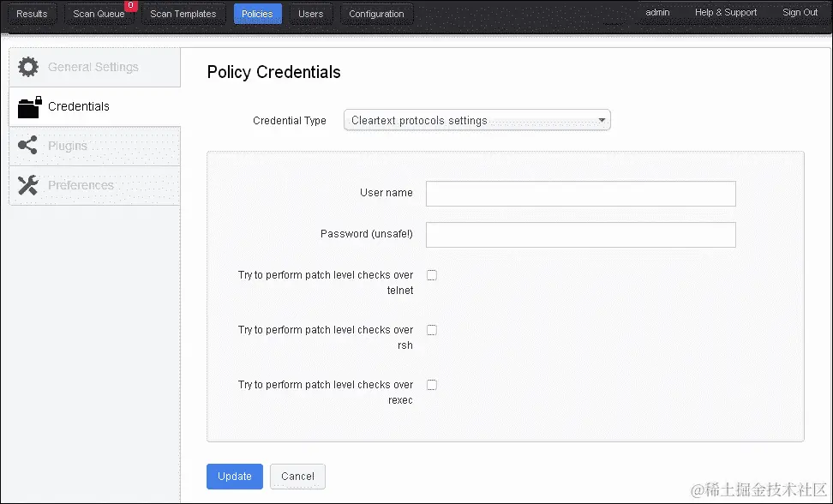The image size is (833, 504).
Task: Select General Settings in sidebar
Action: [x=93, y=67]
